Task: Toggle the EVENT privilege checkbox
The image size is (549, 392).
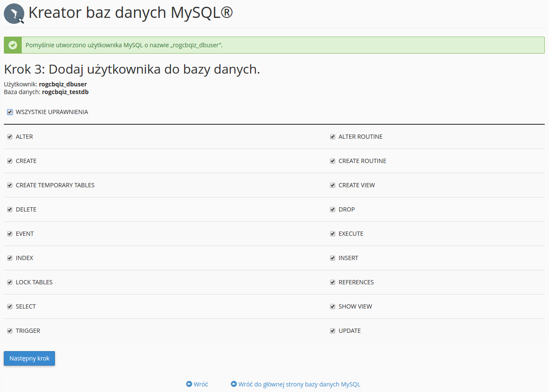Action: click(10, 234)
